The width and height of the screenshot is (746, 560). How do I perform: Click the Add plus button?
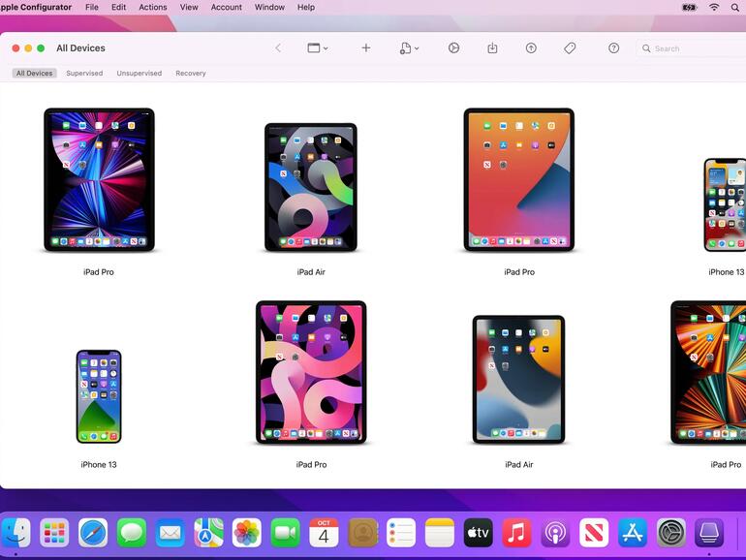point(366,48)
